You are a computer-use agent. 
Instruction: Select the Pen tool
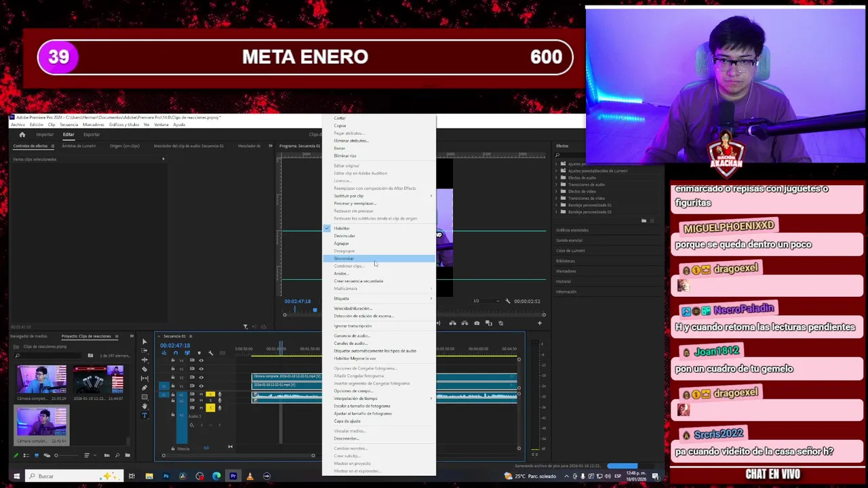coord(144,388)
